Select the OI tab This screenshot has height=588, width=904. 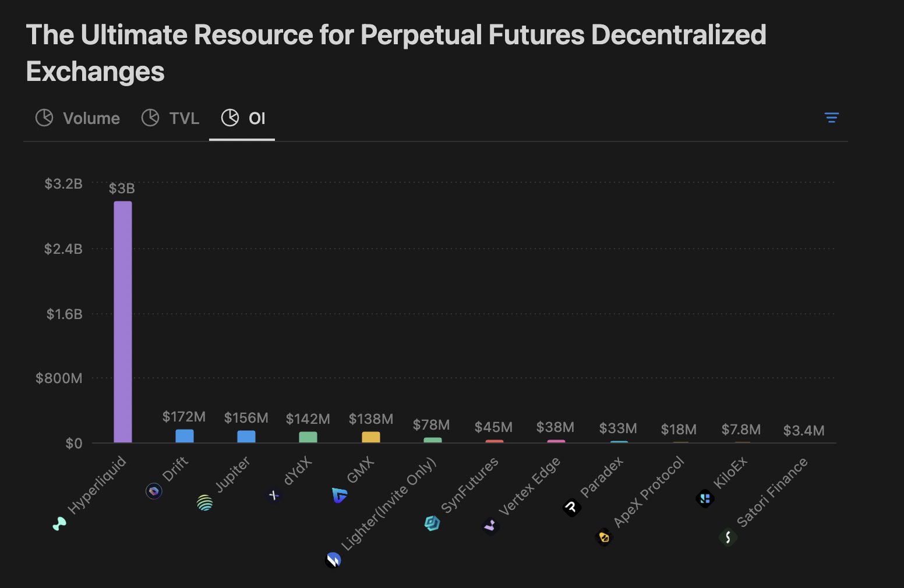[x=257, y=118]
